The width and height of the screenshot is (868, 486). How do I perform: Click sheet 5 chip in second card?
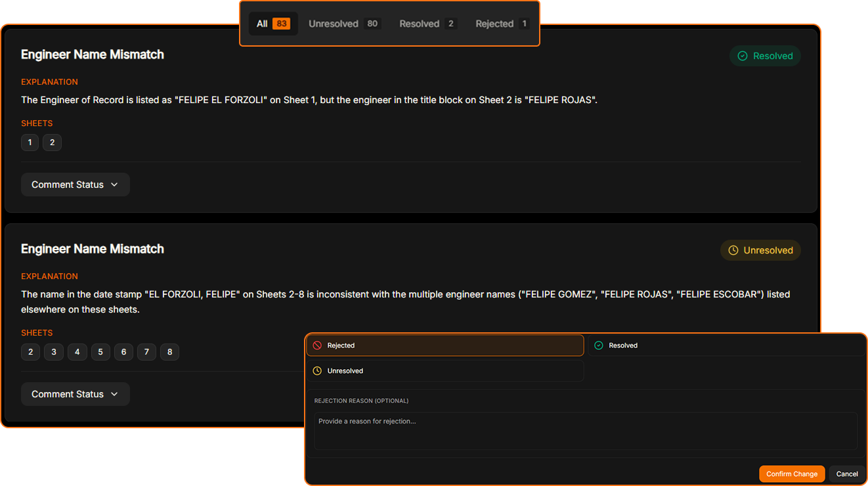click(100, 352)
